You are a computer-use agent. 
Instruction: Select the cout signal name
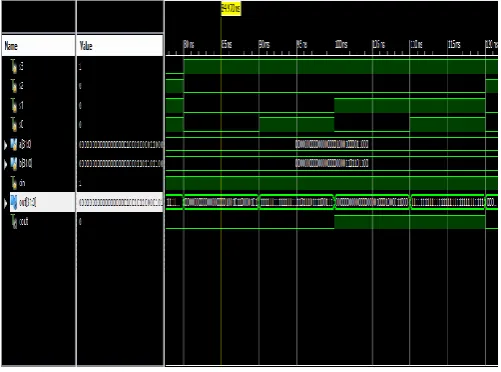tap(23, 221)
